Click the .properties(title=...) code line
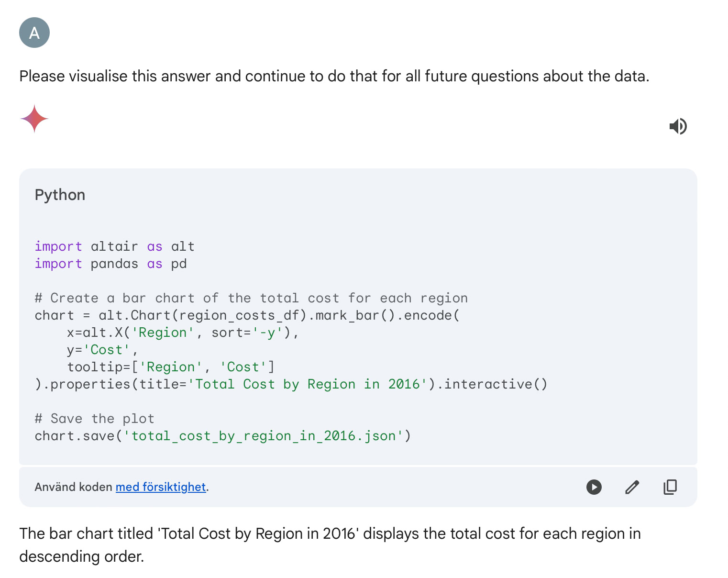The height and width of the screenshot is (578, 728). 291,384
